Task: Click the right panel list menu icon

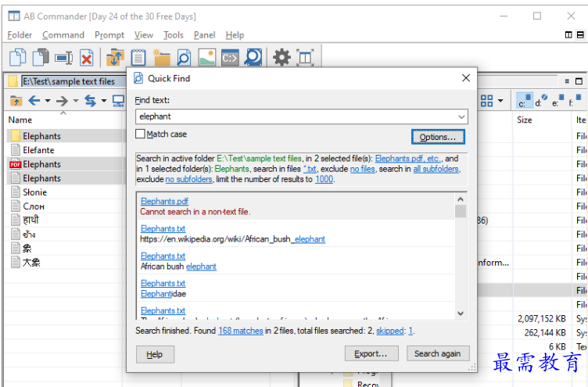Action: [567, 81]
